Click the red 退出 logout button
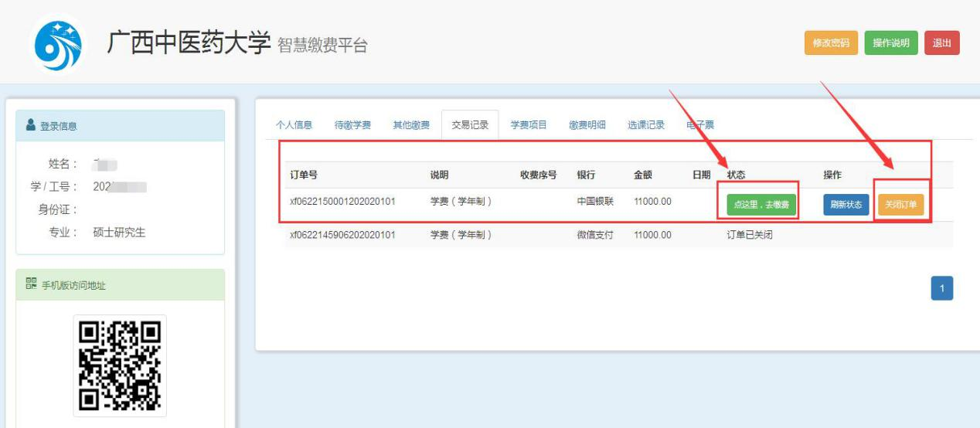The image size is (980, 428). point(941,43)
